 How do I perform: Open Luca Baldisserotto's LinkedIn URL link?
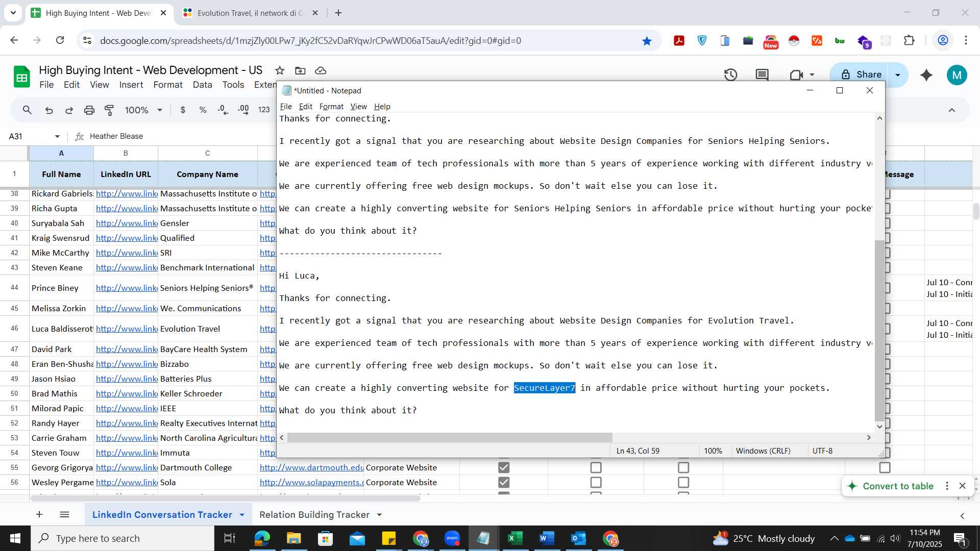point(127,329)
